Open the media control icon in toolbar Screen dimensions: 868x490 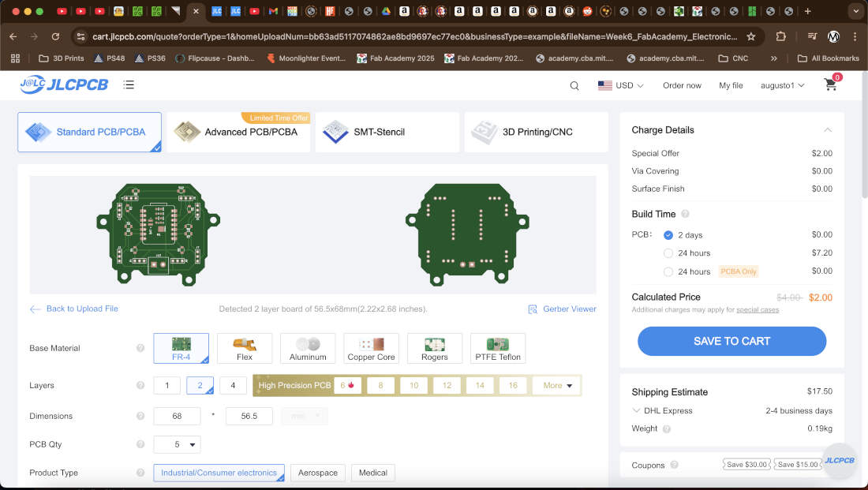[x=812, y=36]
